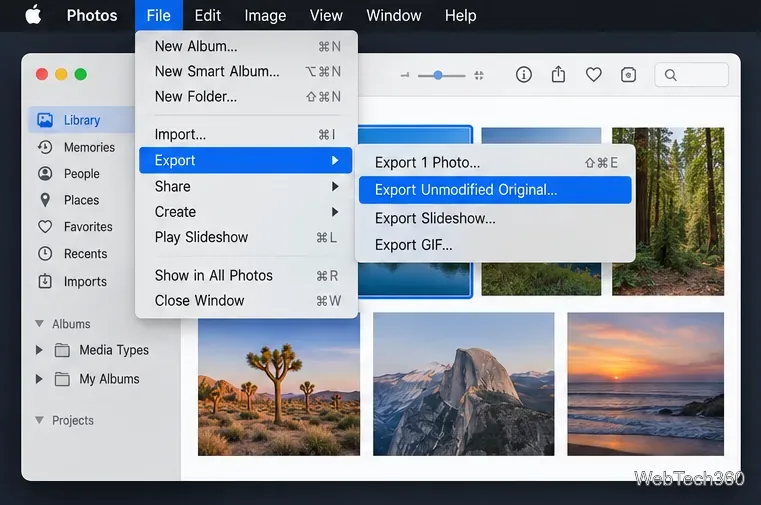Open Recents clock icon in sidebar
The height and width of the screenshot is (505, 761).
click(45, 254)
